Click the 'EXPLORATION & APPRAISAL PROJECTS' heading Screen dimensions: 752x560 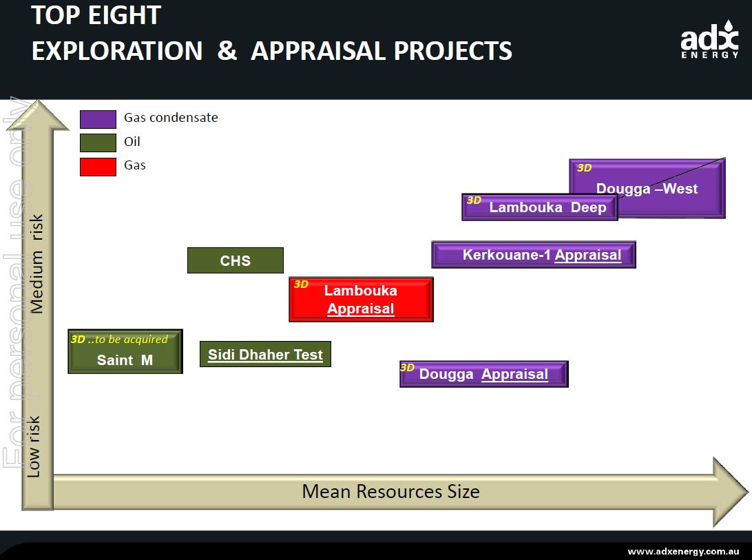tap(272, 51)
